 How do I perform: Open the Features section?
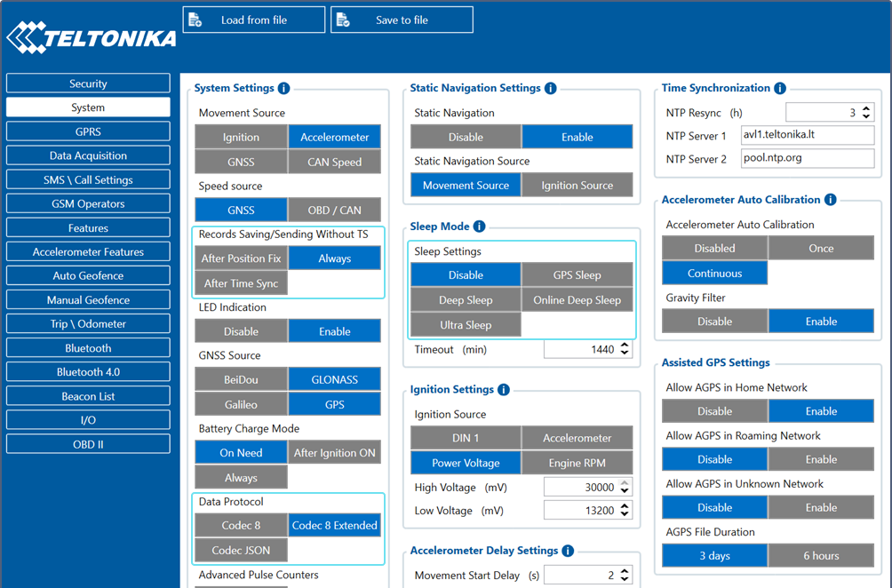pos(88,228)
